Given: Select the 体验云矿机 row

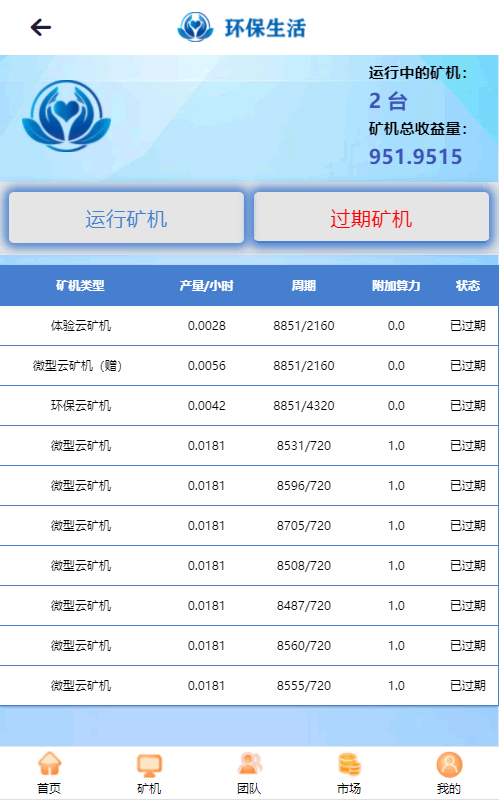Looking at the screenshot, I should (x=249, y=326).
